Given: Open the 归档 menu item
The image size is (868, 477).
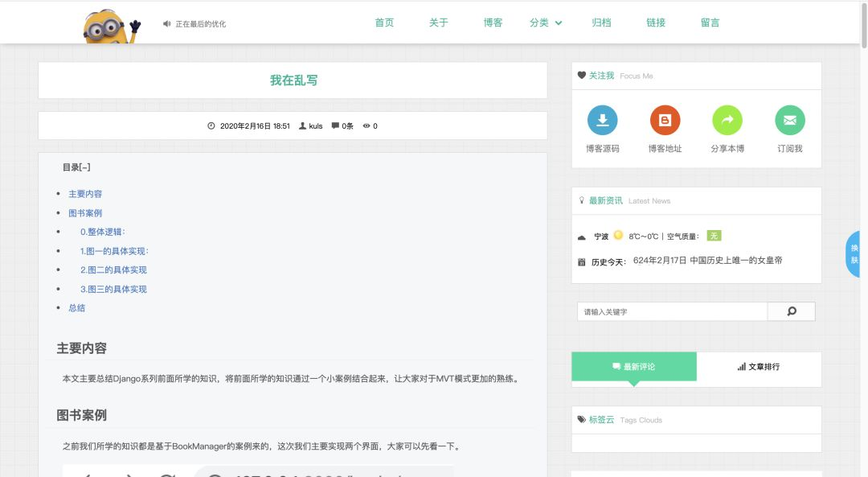Looking at the screenshot, I should coord(602,23).
